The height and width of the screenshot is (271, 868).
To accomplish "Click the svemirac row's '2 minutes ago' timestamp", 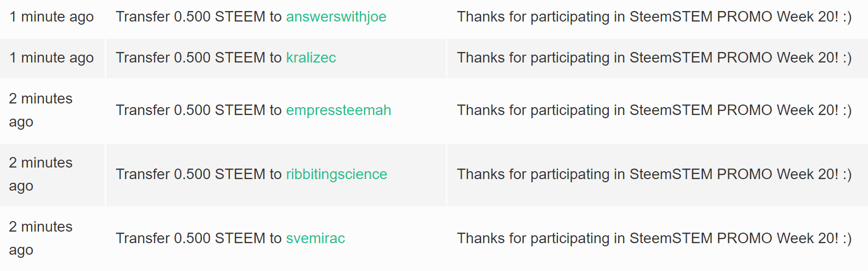I will click(x=40, y=238).
